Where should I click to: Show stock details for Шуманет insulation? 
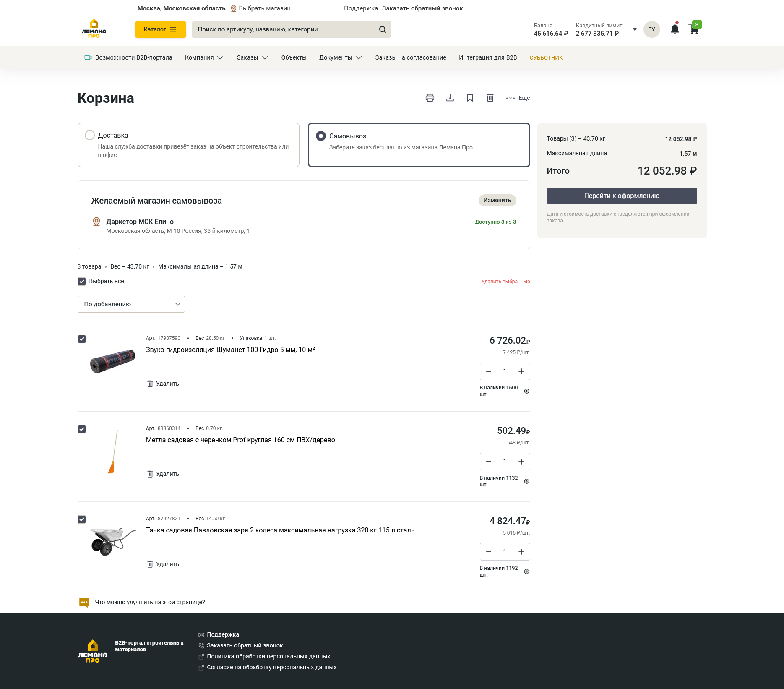(526, 391)
